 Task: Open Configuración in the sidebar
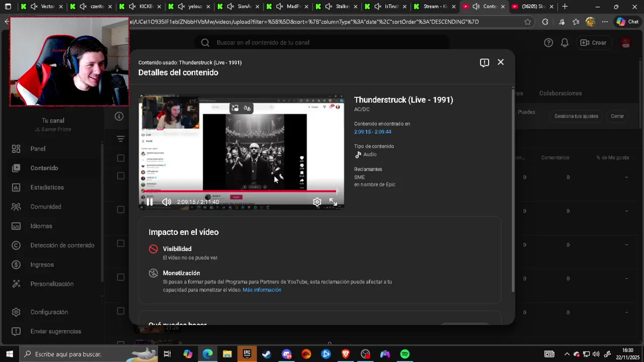[52, 312]
